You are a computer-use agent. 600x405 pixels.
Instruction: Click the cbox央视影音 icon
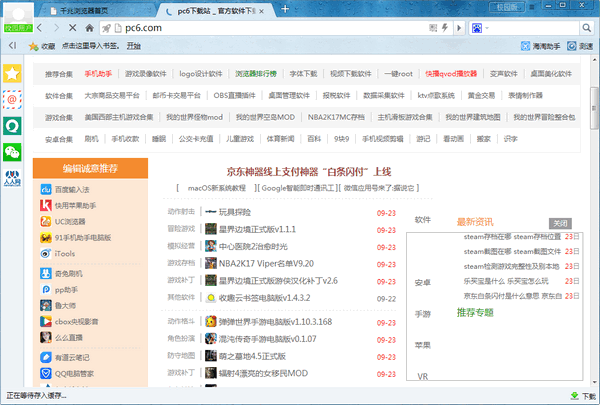click(x=46, y=322)
